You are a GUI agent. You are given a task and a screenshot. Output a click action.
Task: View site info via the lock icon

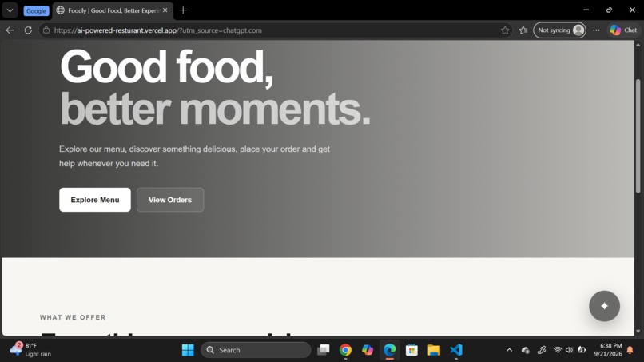tap(46, 30)
